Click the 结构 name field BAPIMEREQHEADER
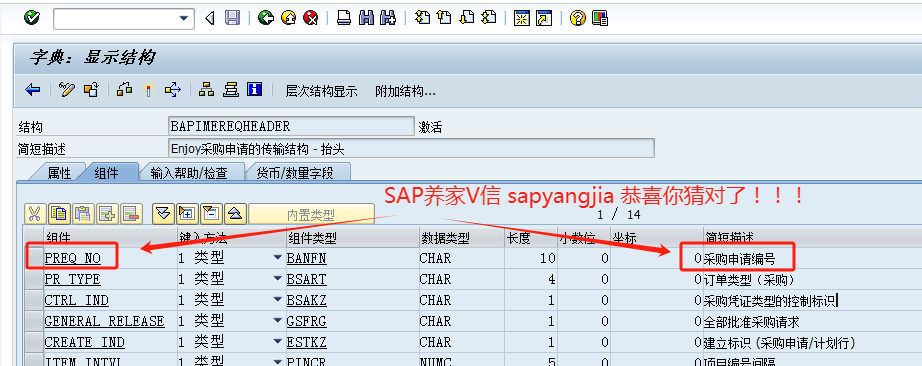 pos(291,127)
